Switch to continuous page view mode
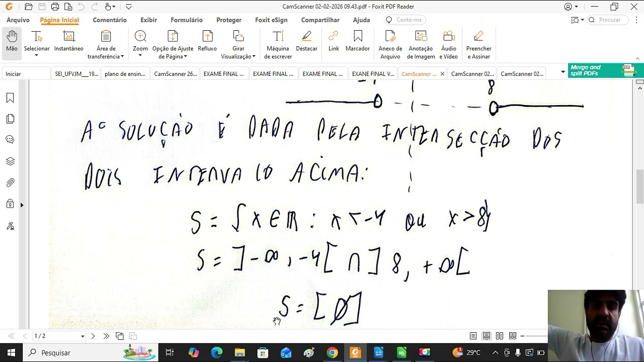This screenshot has height=362, width=644. click(x=487, y=336)
